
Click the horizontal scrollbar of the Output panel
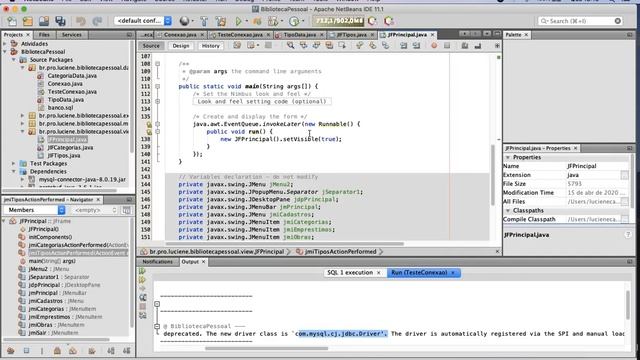tap(267, 348)
